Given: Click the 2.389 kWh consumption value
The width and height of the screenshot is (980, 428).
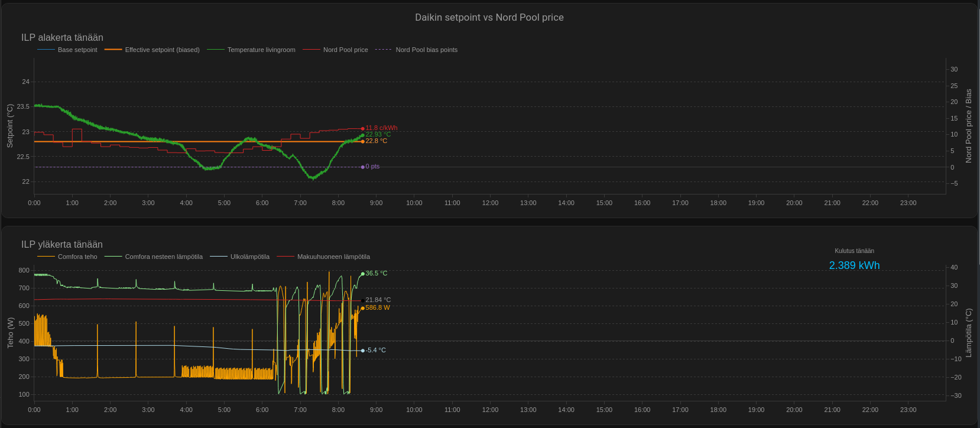Looking at the screenshot, I should coord(854,265).
